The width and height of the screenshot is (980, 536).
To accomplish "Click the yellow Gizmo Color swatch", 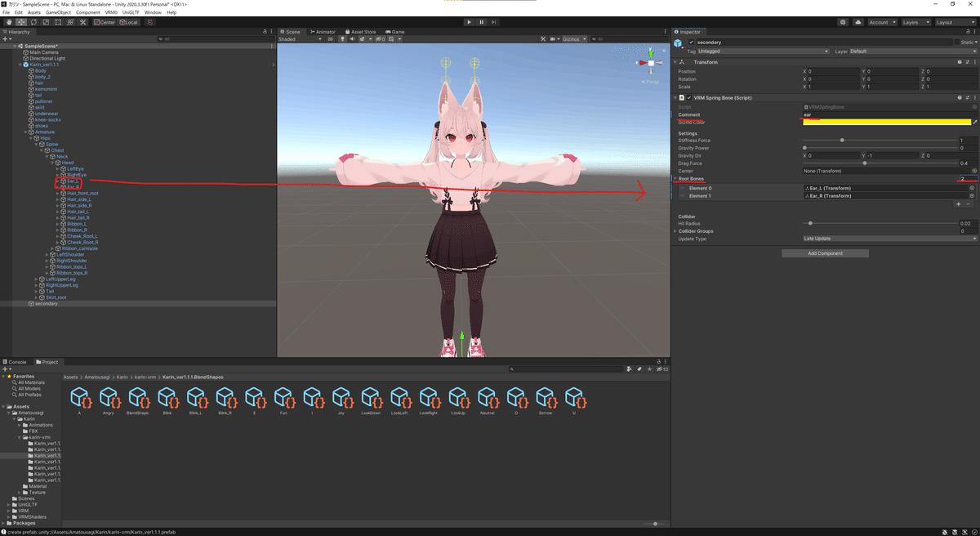I will point(887,123).
